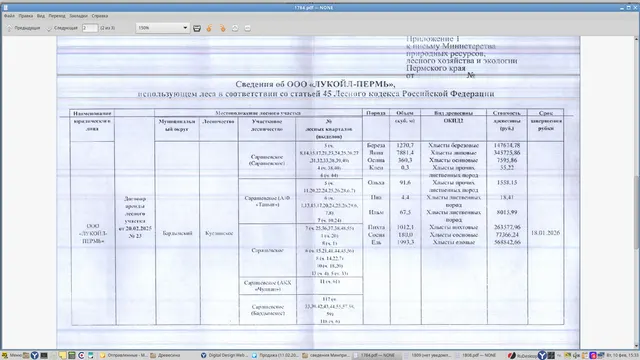The height and width of the screenshot is (360, 640).
Task: Click the date 18.01.2026 table cell
Action: 545,233
